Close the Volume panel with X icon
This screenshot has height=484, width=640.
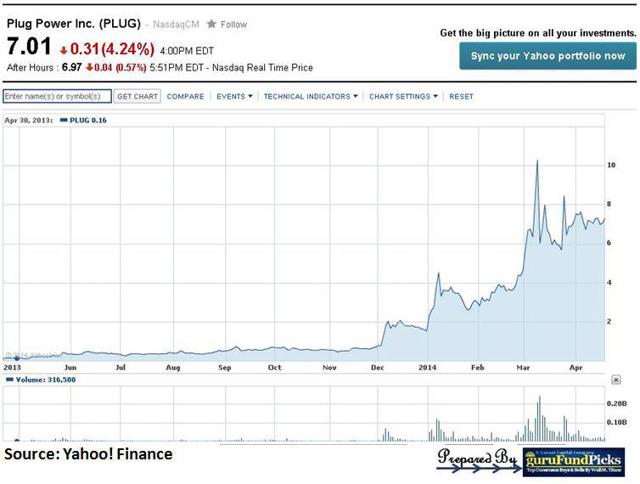click(x=616, y=380)
